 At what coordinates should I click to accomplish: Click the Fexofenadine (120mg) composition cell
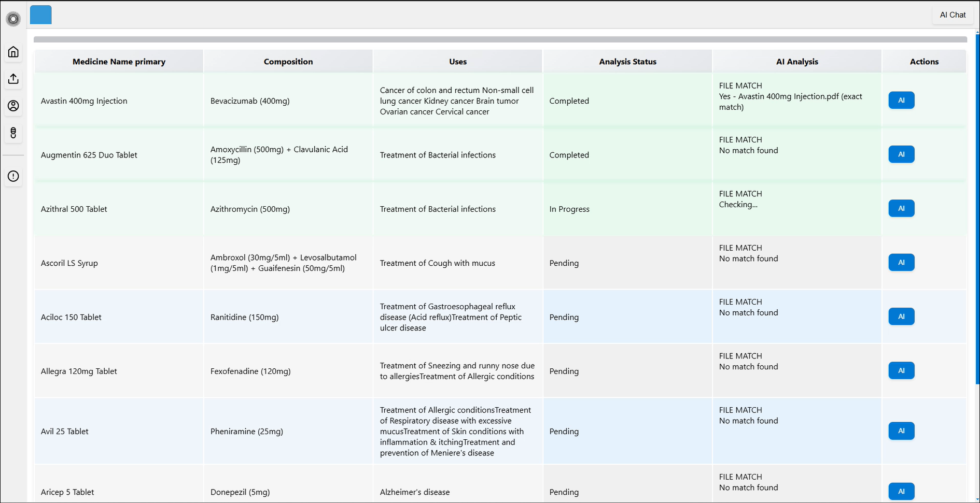click(288, 371)
